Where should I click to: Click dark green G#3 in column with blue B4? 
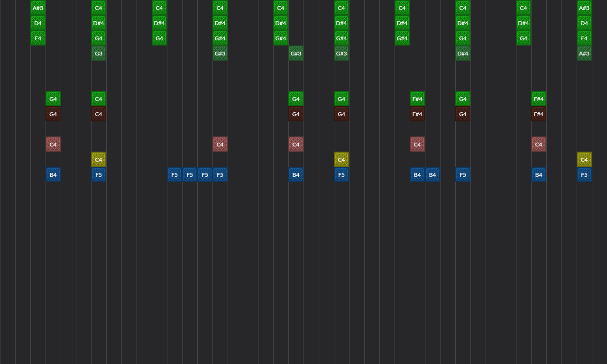tap(296, 54)
